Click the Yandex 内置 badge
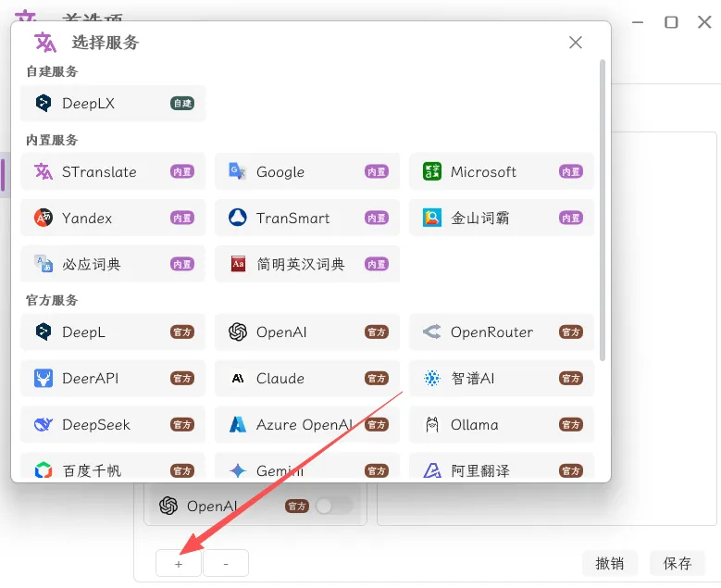This screenshot has height=588, width=721. tap(182, 218)
